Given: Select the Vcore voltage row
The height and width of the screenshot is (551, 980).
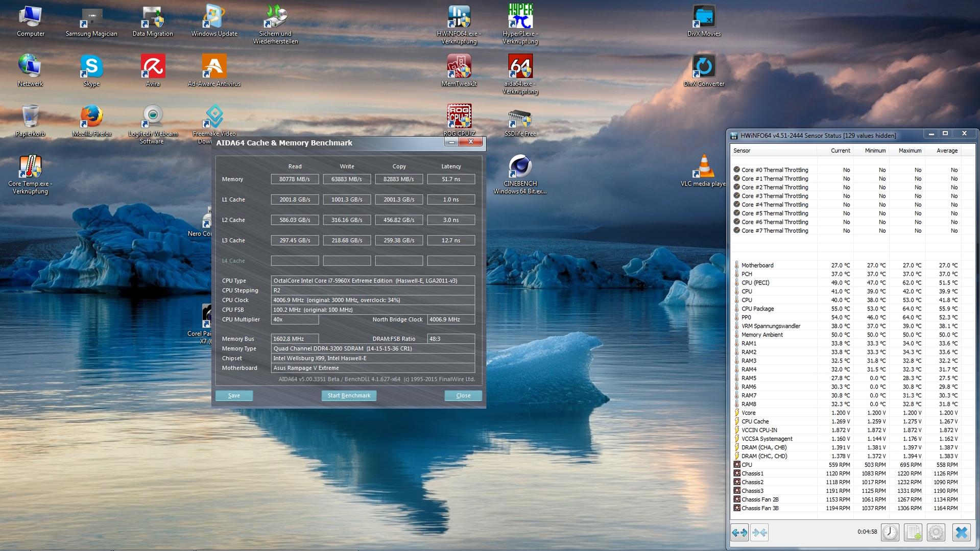Looking at the screenshot, I should click(846, 413).
